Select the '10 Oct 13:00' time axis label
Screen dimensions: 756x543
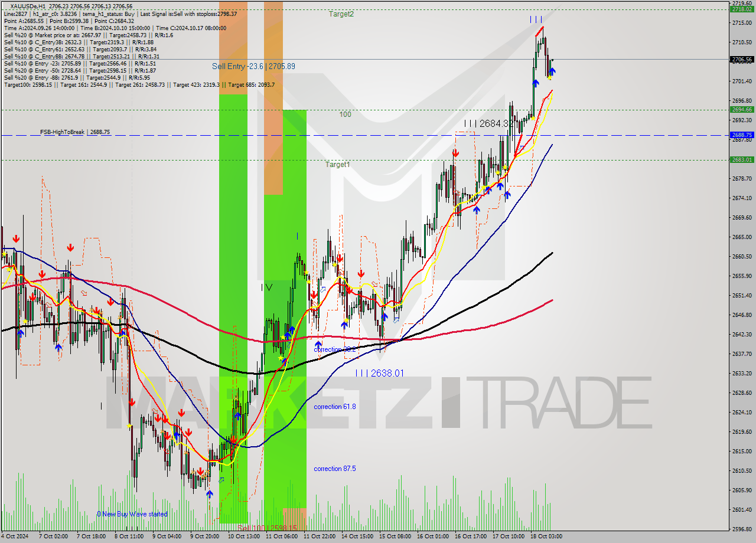244,537
